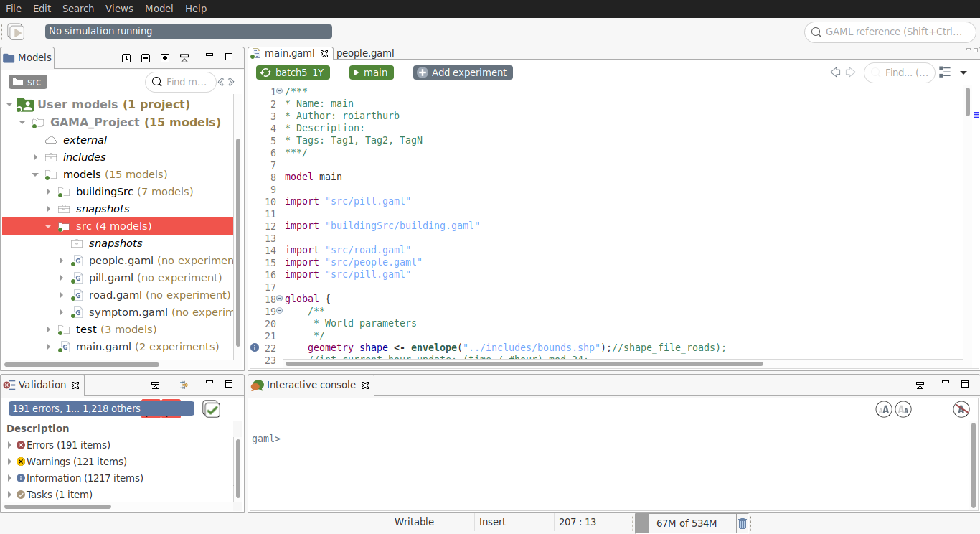
Task: Open the Edit menu
Action: click(x=42, y=9)
